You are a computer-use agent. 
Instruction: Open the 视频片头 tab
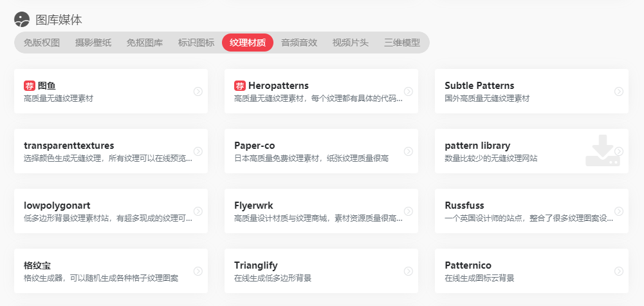point(351,43)
